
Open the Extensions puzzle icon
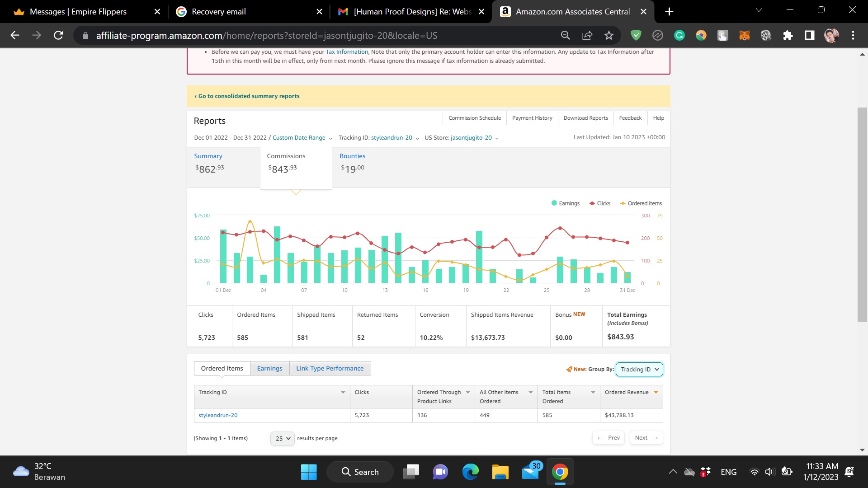click(788, 35)
